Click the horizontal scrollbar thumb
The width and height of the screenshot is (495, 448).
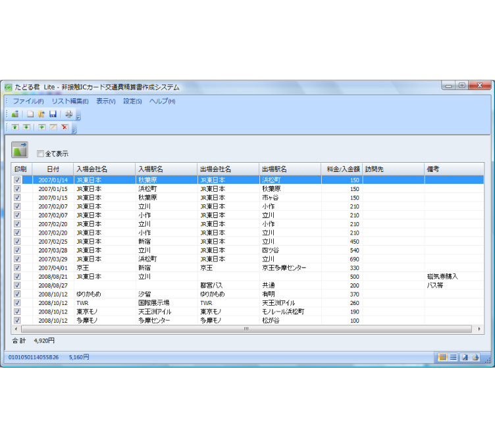pos(246,329)
